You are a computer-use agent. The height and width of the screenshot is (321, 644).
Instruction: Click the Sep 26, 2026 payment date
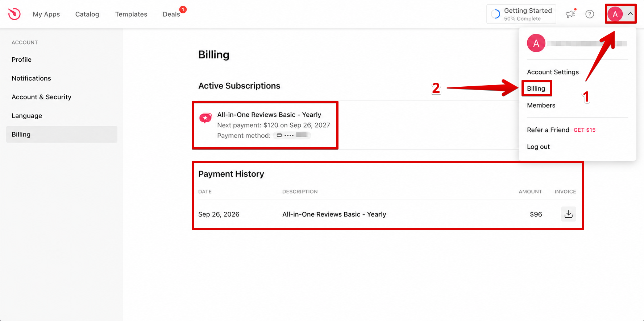pos(219,214)
